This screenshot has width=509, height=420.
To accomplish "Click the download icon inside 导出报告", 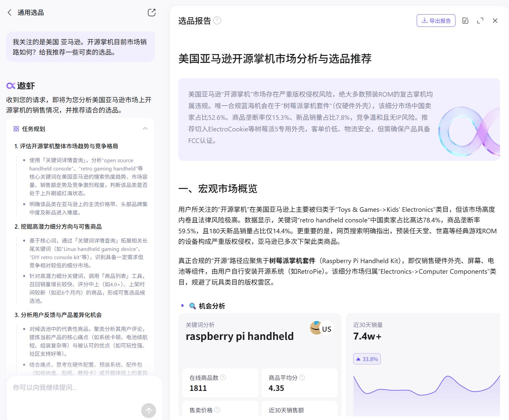I will click(425, 20).
